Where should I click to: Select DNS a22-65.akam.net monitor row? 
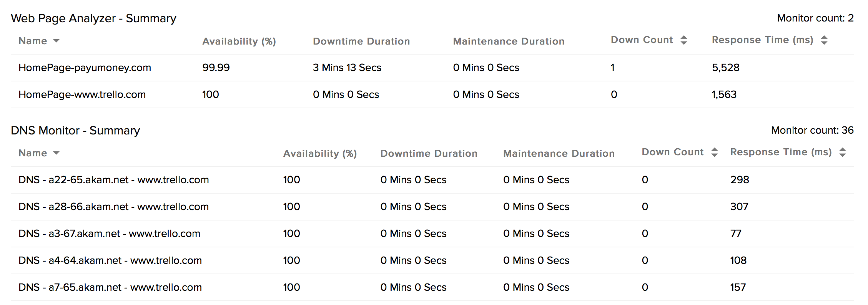click(x=113, y=180)
